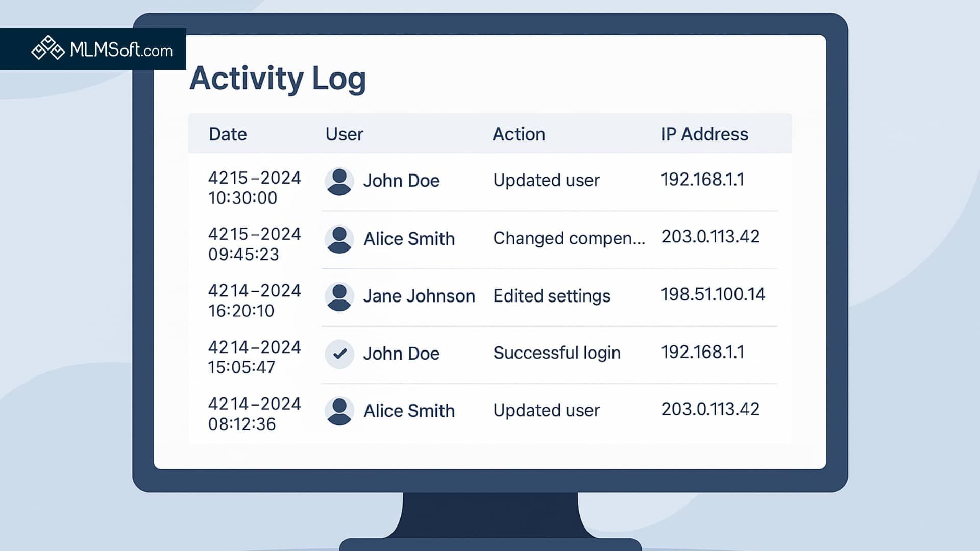Click the checkmark icon beside Successful login

point(339,354)
